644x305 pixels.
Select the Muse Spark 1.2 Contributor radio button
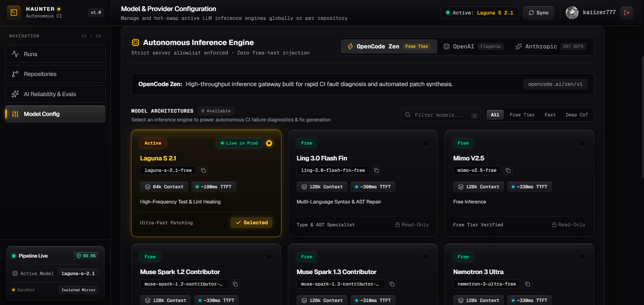(x=269, y=257)
